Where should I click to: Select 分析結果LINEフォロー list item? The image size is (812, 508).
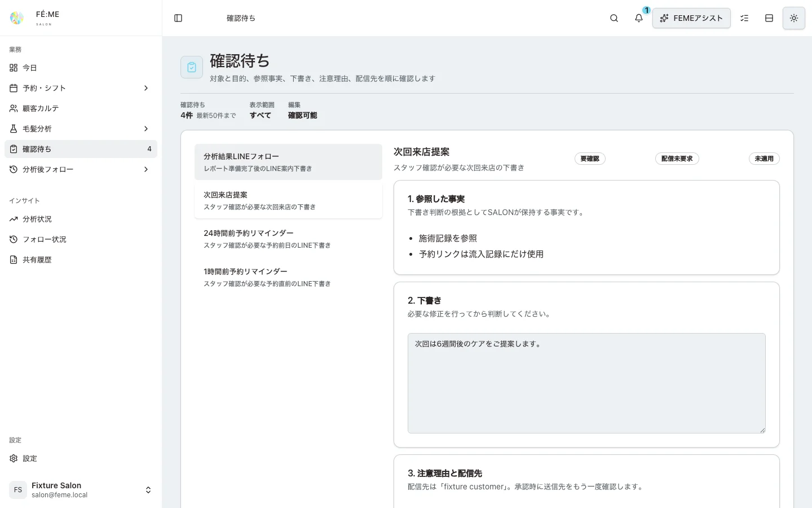point(288,162)
